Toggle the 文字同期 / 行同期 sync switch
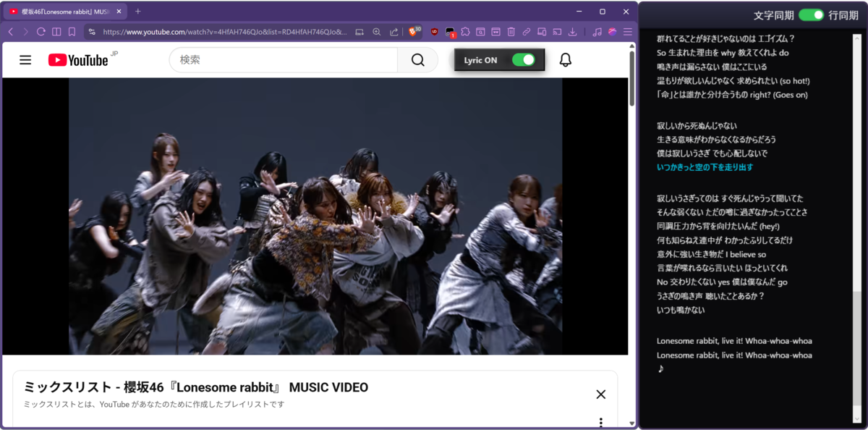 tap(812, 15)
